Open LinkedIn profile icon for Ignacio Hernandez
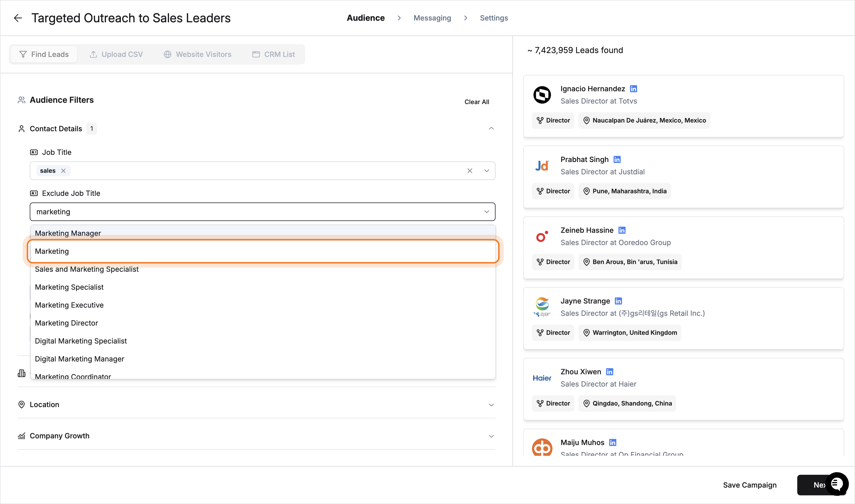 [x=633, y=89]
